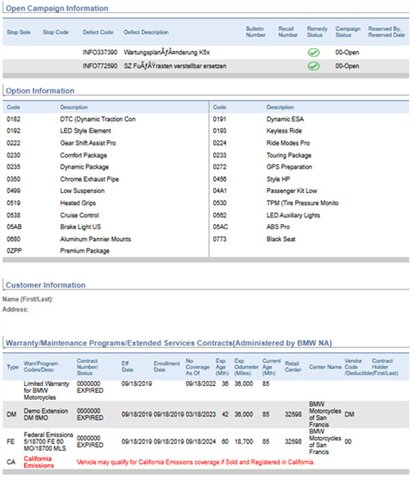The width and height of the screenshot is (414, 480).
Task: Click the Option Information heading
Action: tap(40, 91)
